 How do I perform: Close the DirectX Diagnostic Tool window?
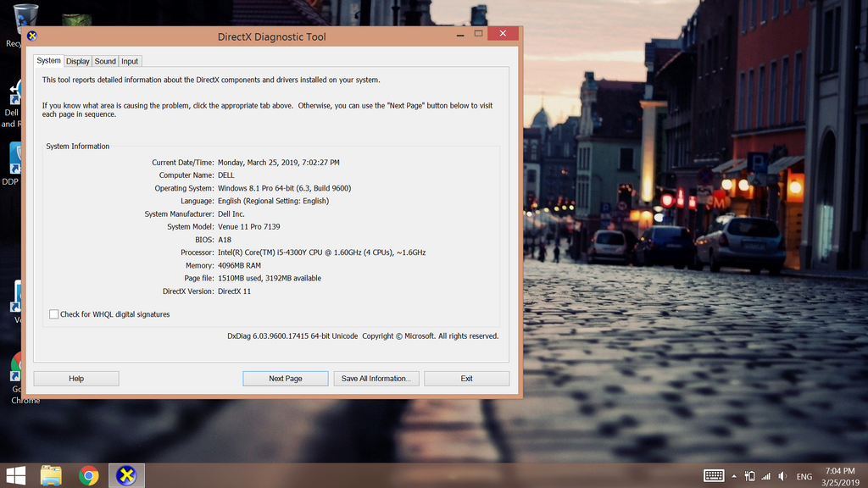point(503,34)
